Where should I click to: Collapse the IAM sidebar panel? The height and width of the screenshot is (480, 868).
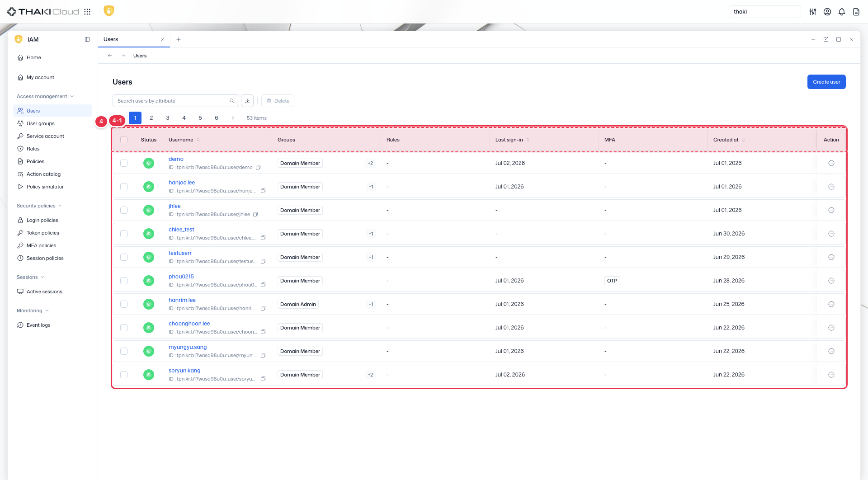(x=87, y=39)
